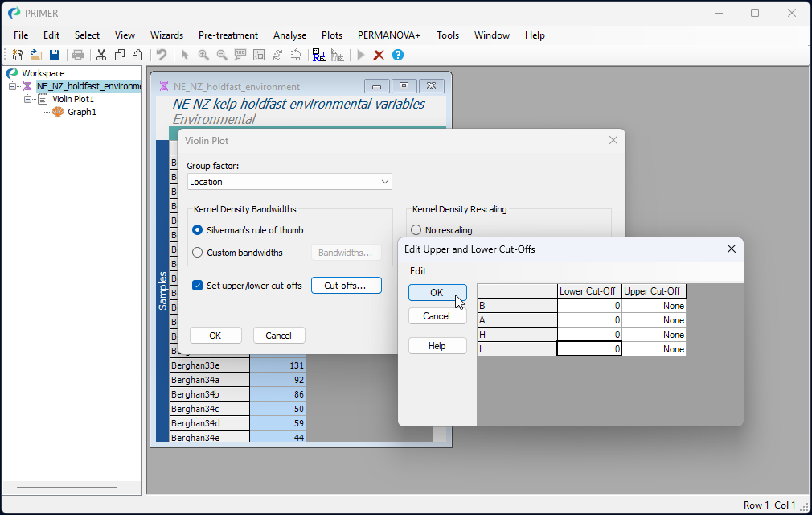Select the No rescaling radio button
This screenshot has height=515, width=812.
[416, 230]
